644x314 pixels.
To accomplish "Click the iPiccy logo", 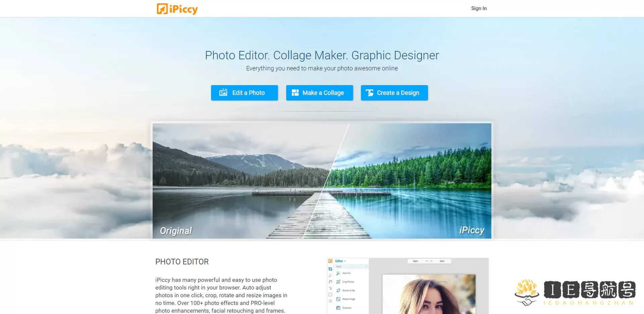I will pyautogui.click(x=177, y=9).
